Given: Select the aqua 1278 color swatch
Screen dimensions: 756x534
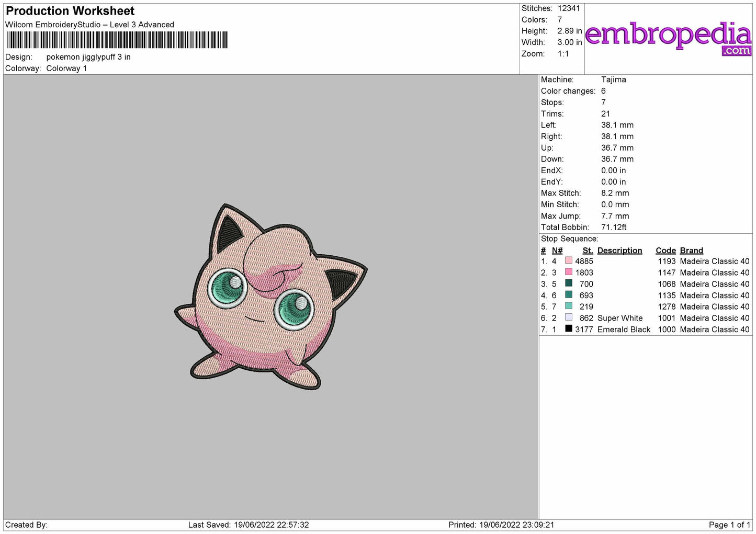Looking at the screenshot, I should [569, 306].
